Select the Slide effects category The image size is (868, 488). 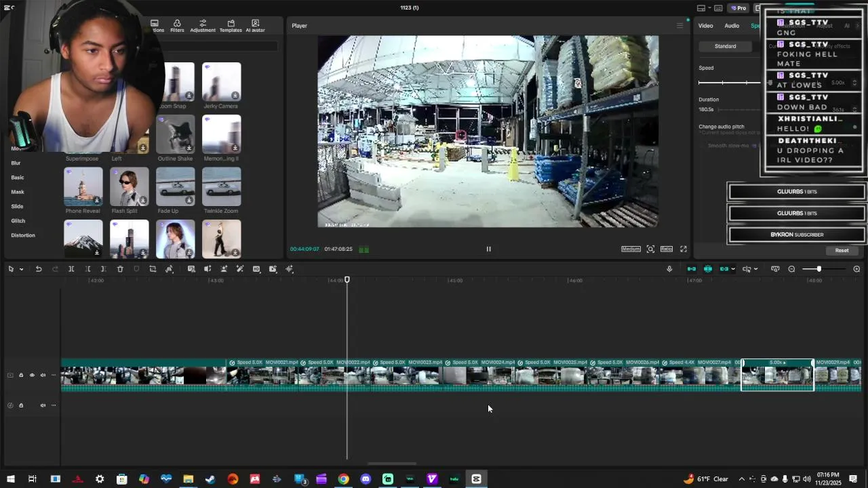pyautogui.click(x=17, y=206)
